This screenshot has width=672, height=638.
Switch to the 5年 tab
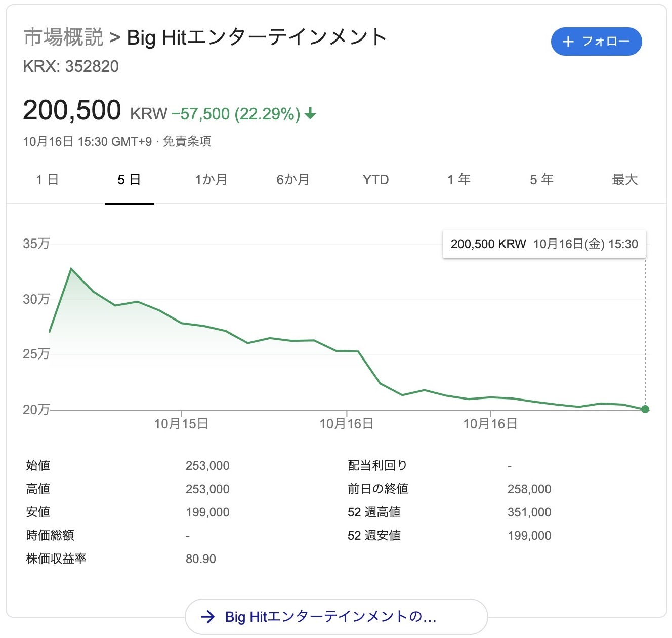pyautogui.click(x=541, y=180)
